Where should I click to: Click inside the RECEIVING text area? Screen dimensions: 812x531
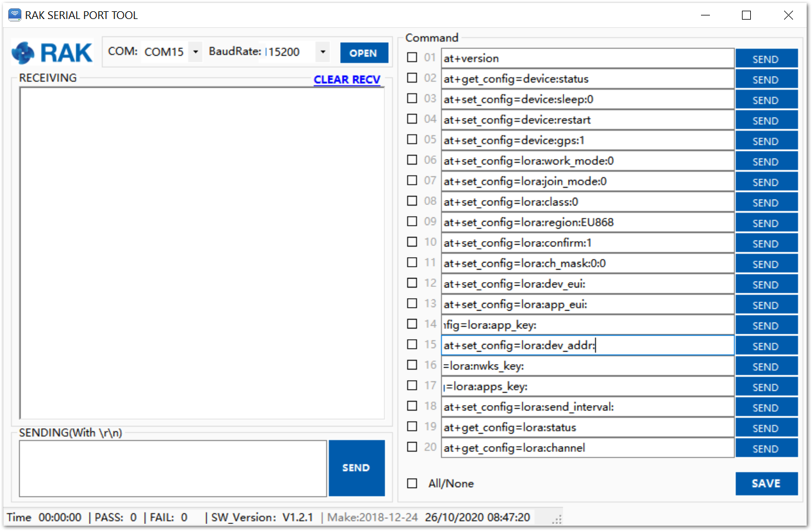(202, 252)
